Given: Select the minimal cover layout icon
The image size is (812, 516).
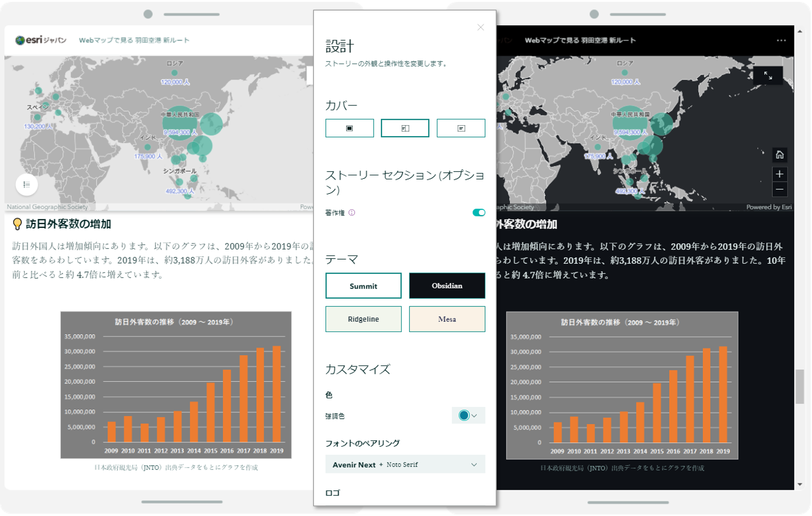Looking at the screenshot, I should [461, 128].
